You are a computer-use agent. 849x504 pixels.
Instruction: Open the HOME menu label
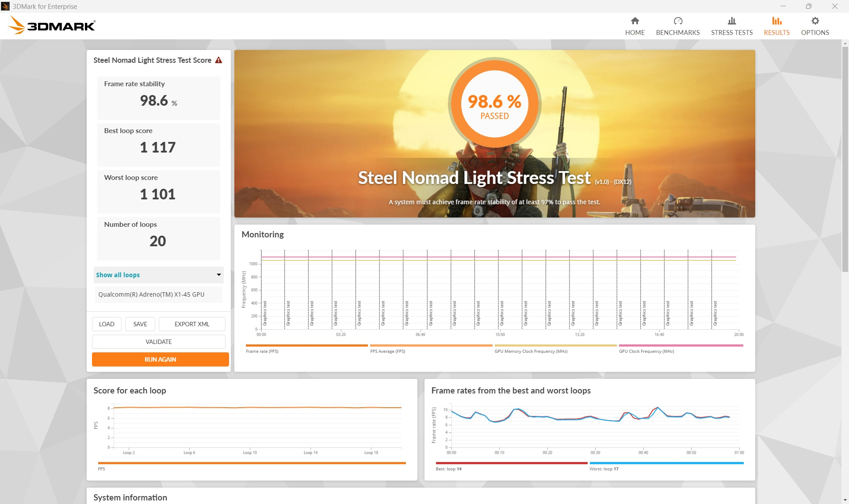[x=635, y=32]
